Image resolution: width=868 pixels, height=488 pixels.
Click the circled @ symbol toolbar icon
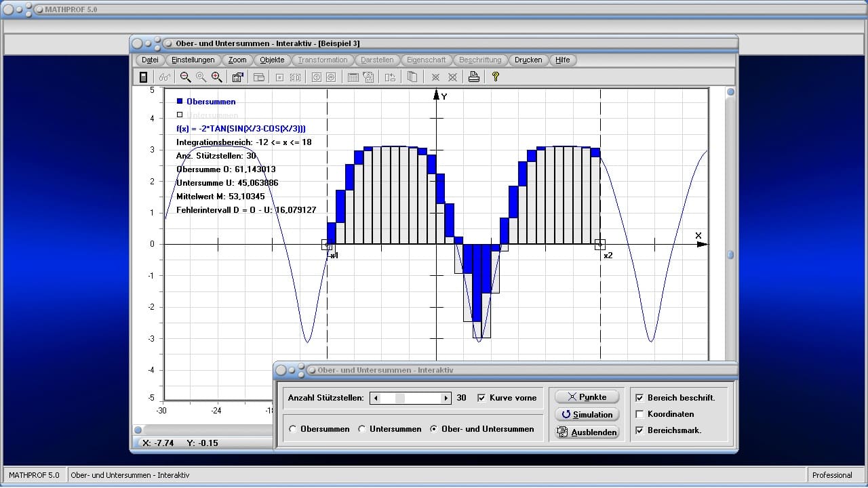[331, 77]
